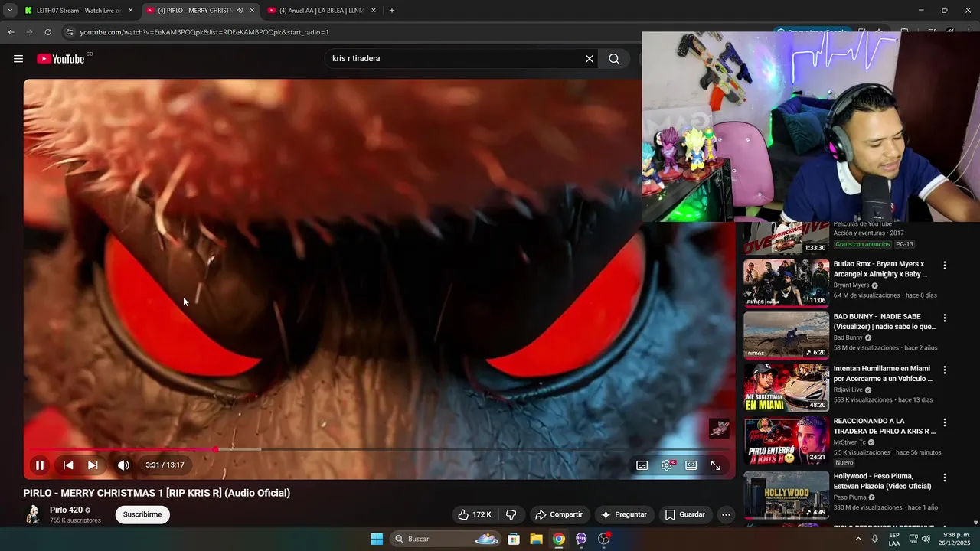Viewport: 980px width, 551px height.
Task: Change the ESP LAA input language
Action: 894,539
